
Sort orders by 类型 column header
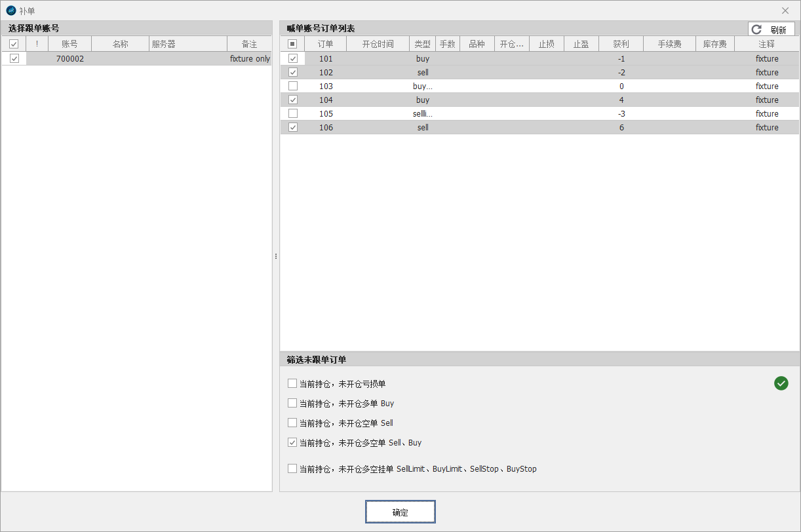click(423, 44)
